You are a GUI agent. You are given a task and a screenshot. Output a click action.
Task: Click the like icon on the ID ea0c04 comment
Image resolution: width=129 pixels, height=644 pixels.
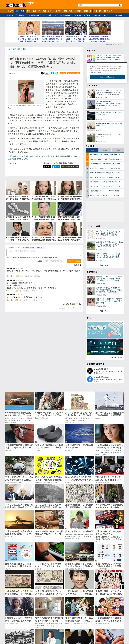point(8,291)
